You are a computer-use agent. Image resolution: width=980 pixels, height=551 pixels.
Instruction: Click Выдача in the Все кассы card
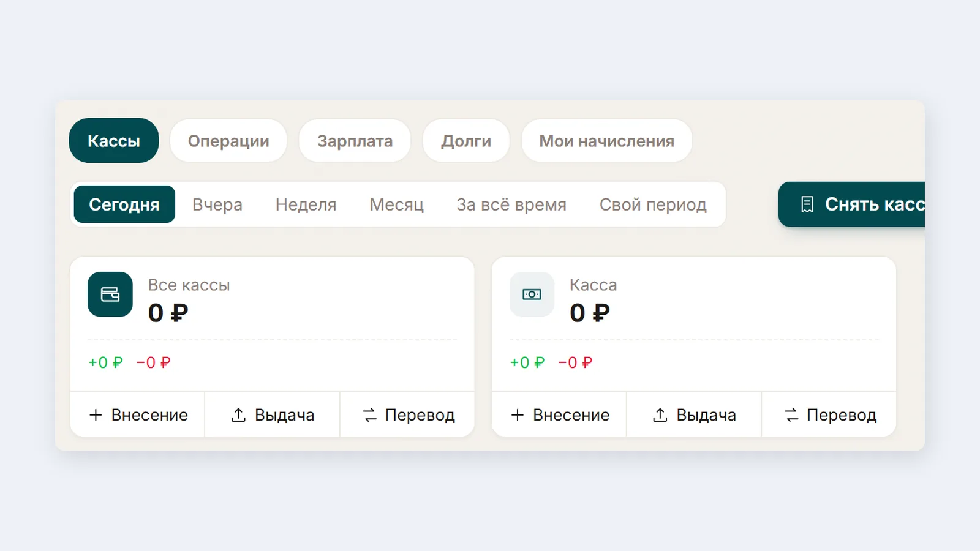(x=272, y=415)
